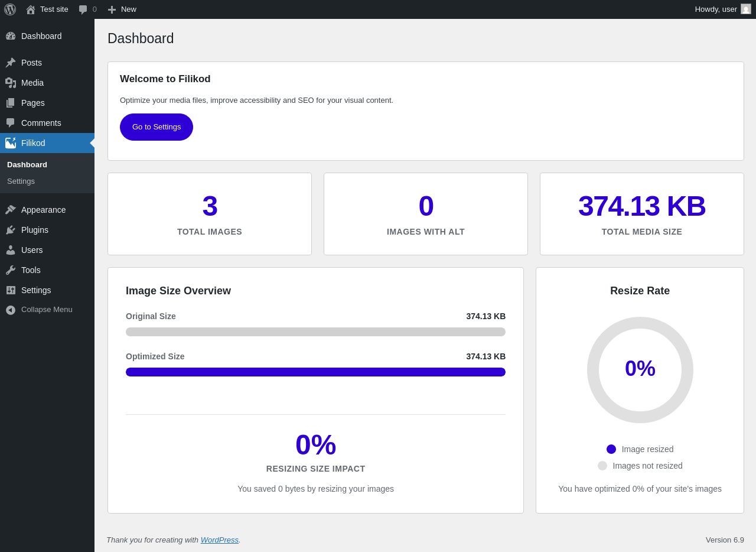
Task: Open the Test site home icon
Action: pyautogui.click(x=31, y=9)
